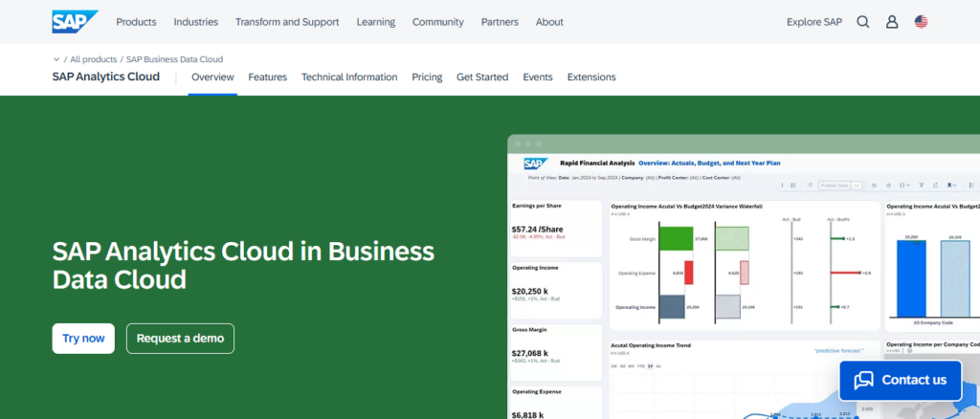Click the redo arrow in the dashboard toolbar
The height and width of the screenshot is (419, 980).
tap(888, 186)
